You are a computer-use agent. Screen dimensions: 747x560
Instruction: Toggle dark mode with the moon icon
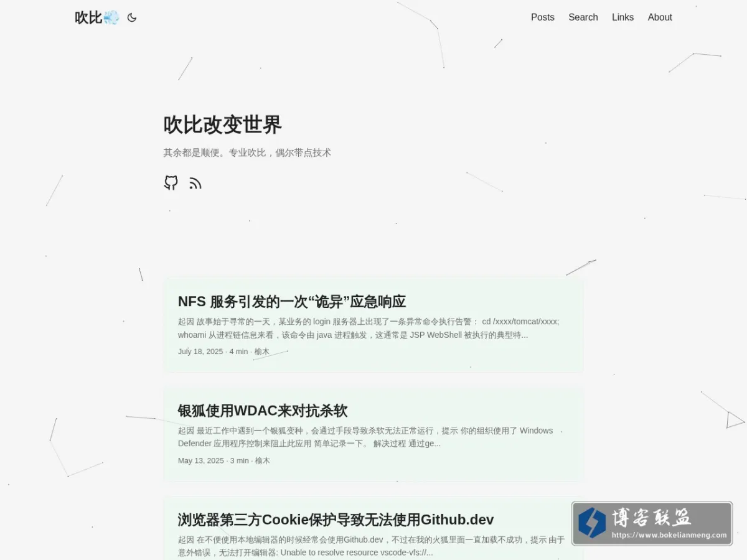point(132,17)
